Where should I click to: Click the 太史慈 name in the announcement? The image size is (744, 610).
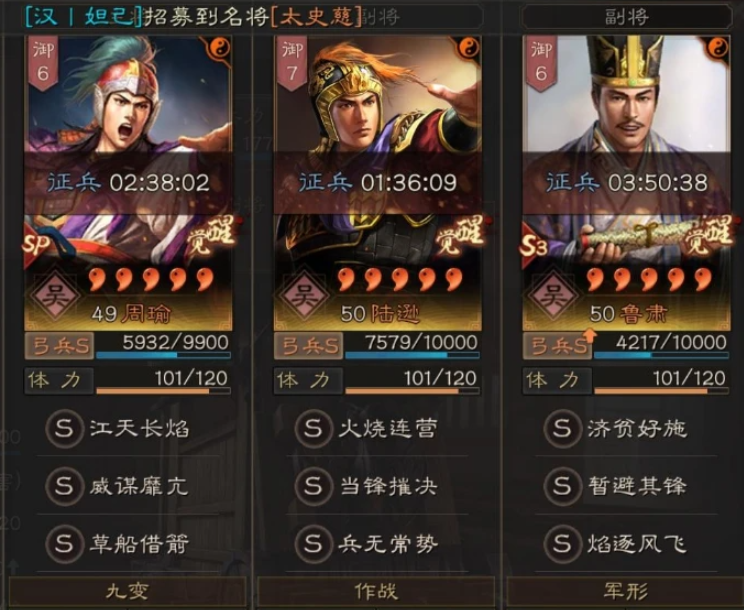click(316, 17)
